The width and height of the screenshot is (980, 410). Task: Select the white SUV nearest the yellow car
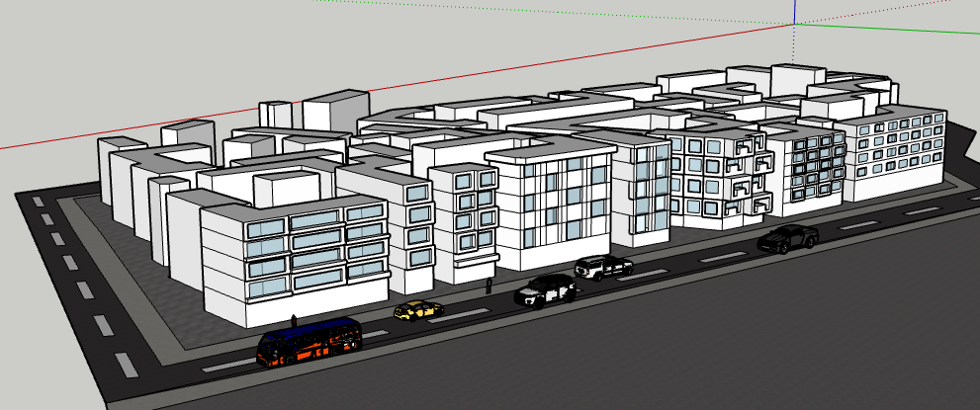(545, 290)
